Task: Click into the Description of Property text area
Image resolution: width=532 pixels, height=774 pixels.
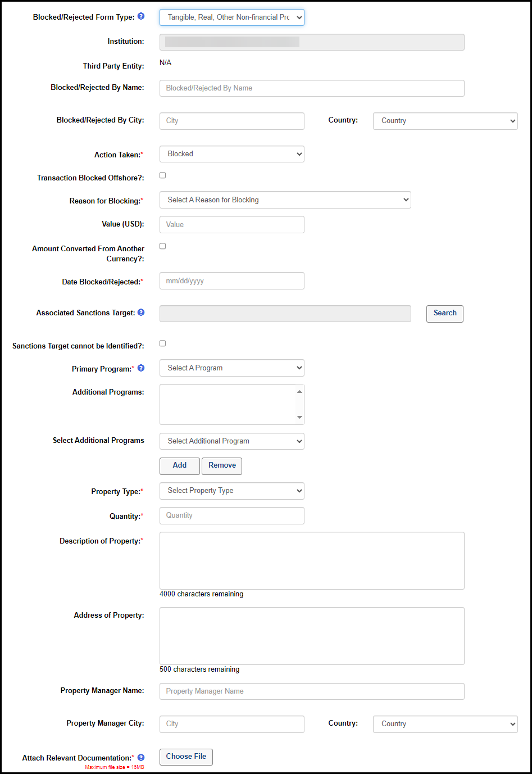Action: point(312,560)
